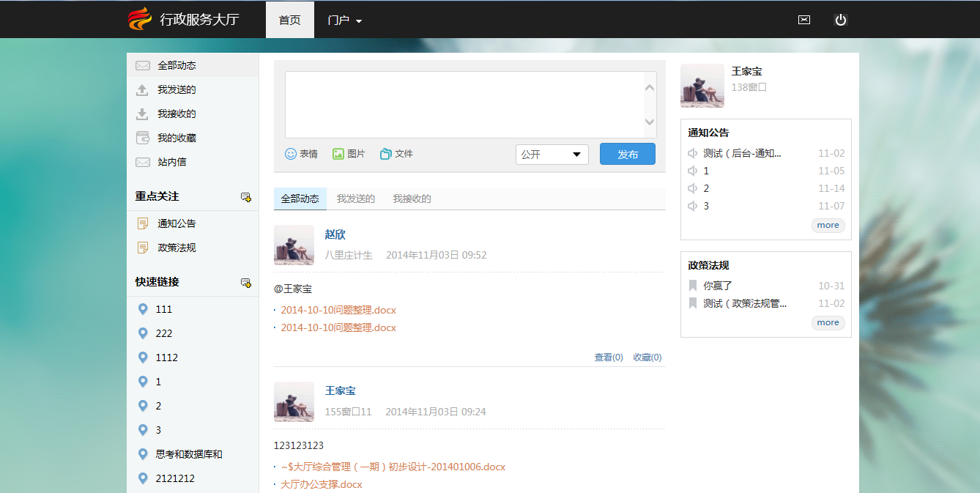Click 收藏(0) on 赵欣's post
Screen dimensions: 980x493
click(647, 357)
